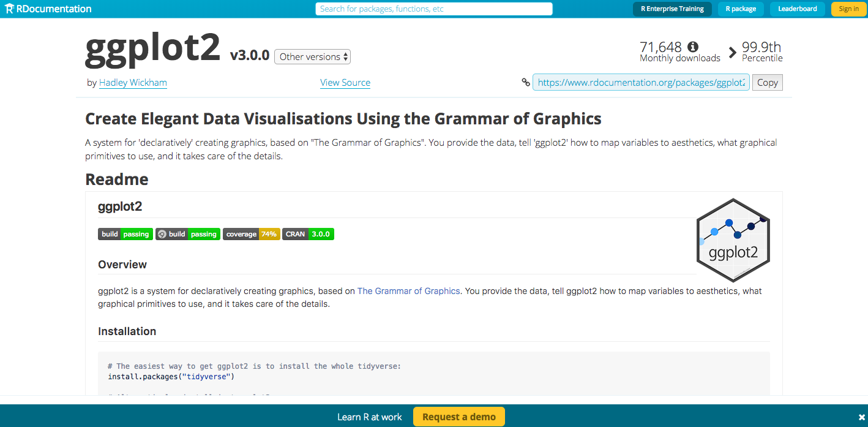Click the coverage 74% badge
This screenshot has height=427, width=868.
pyautogui.click(x=251, y=234)
